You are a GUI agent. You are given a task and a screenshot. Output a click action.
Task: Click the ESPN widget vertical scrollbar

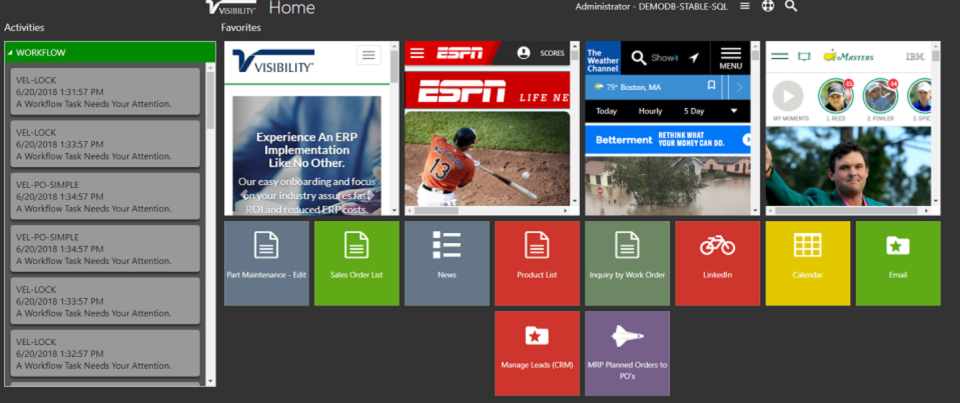(574, 122)
